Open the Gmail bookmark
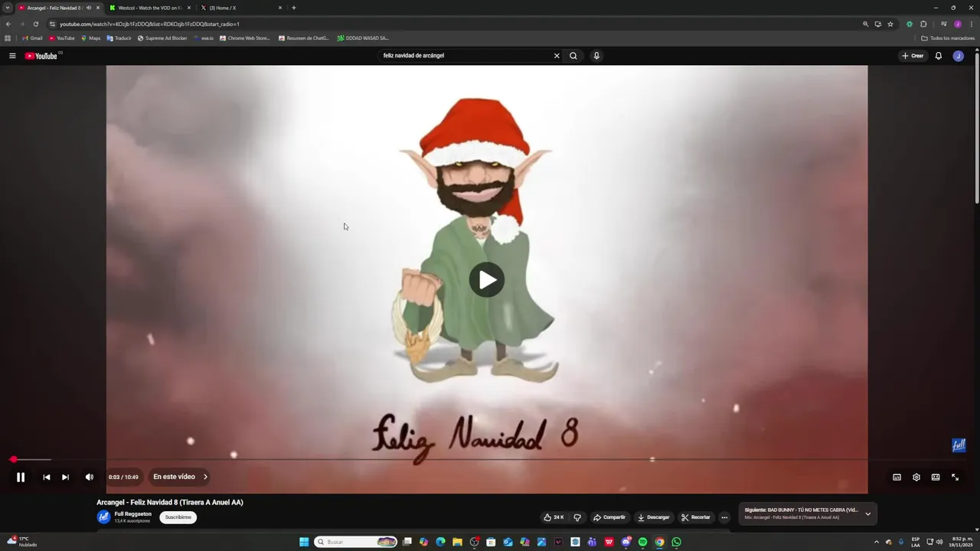This screenshot has width=980, height=551. pyautogui.click(x=32, y=38)
